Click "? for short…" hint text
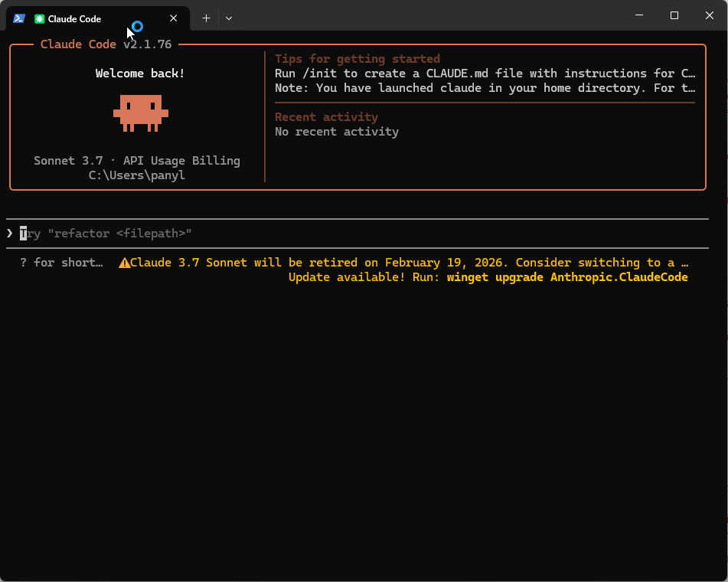This screenshot has height=582, width=728. (61, 263)
